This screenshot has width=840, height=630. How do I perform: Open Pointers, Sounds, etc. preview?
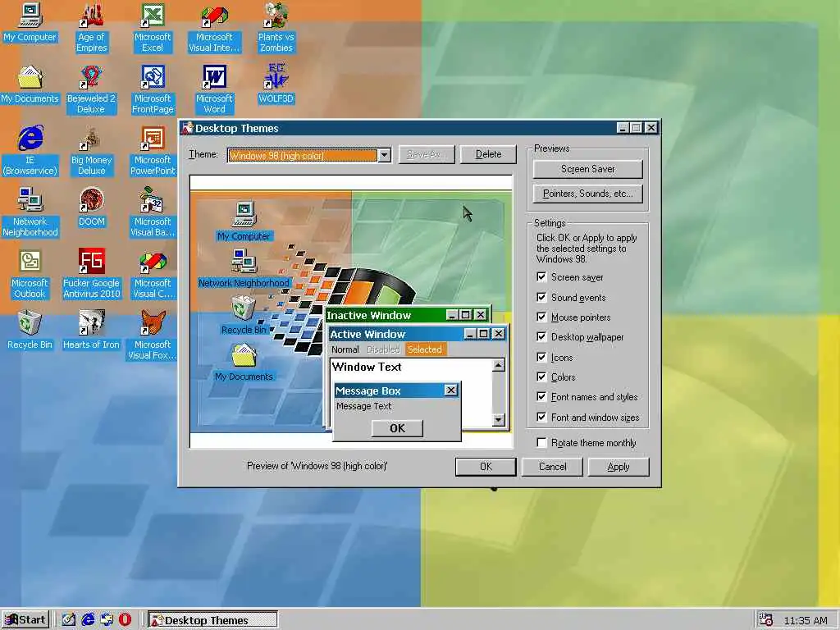(x=587, y=194)
